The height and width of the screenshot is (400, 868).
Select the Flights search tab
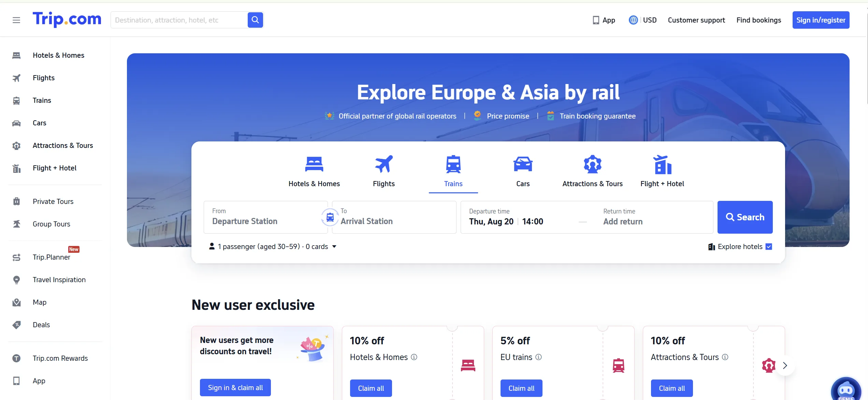tap(384, 171)
